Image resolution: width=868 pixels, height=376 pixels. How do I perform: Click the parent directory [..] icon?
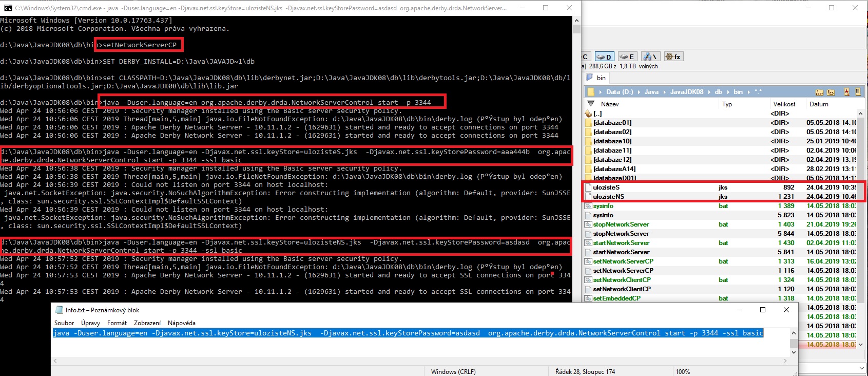(x=588, y=114)
